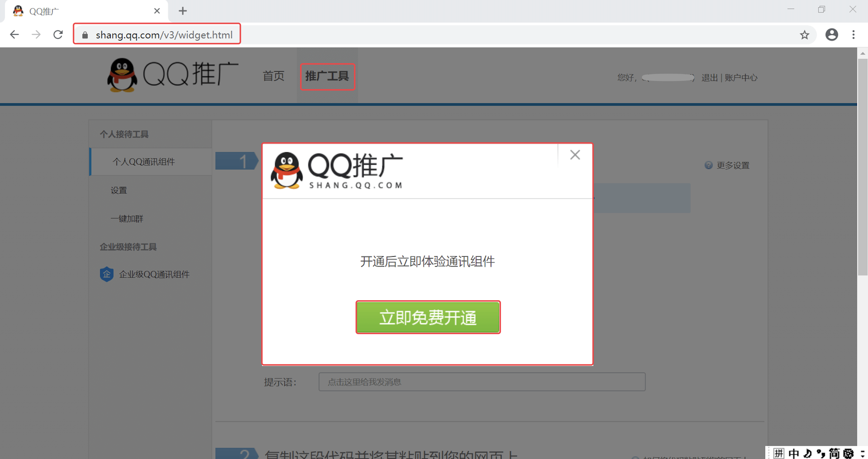Close the QQ推广 popup dialog
This screenshot has height=459, width=868.
point(575,155)
